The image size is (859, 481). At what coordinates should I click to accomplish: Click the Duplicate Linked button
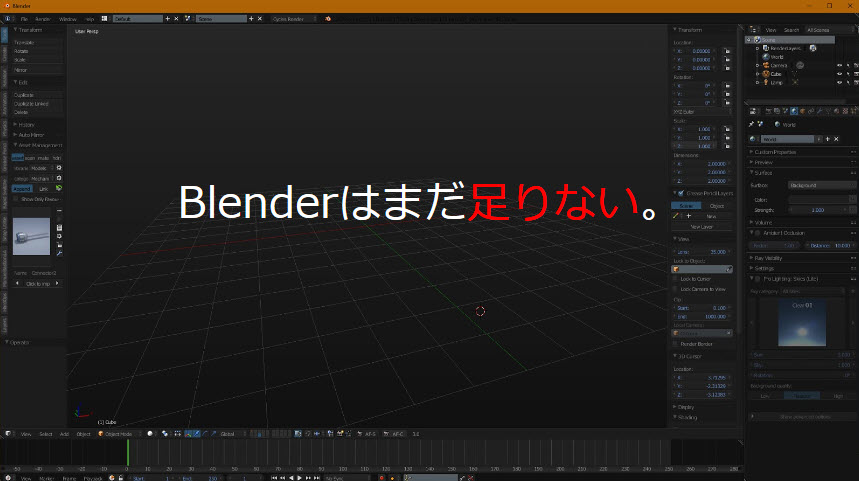(x=37, y=104)
